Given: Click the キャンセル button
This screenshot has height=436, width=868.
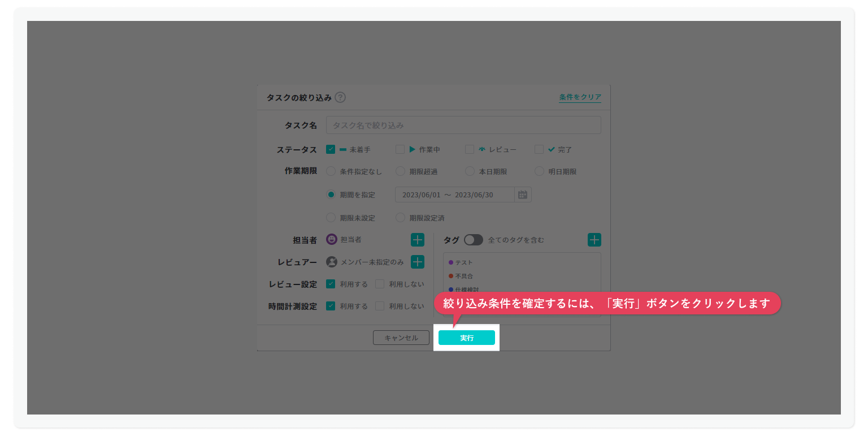Looking at the screenshot, I should [401, 338].
